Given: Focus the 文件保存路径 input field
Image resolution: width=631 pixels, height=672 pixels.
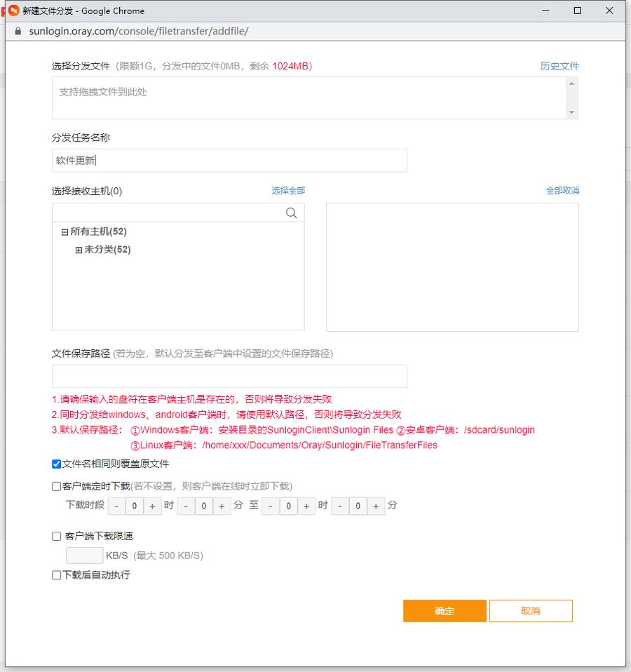Looking at the screenshot, I should click(229, 376).
